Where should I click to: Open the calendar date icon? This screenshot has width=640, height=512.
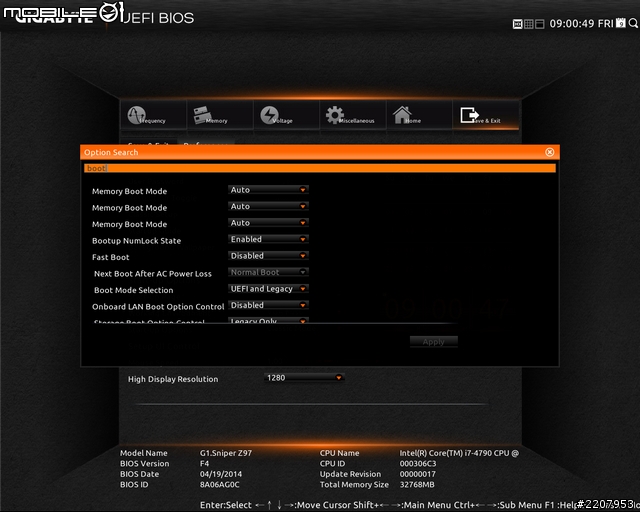point(621,23)
